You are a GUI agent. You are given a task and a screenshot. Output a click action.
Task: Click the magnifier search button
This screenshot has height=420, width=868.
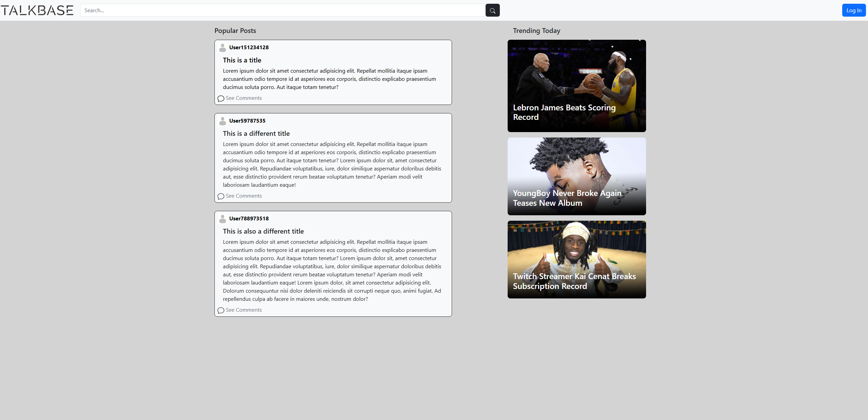pyautogui.click(x=492, y=10)
